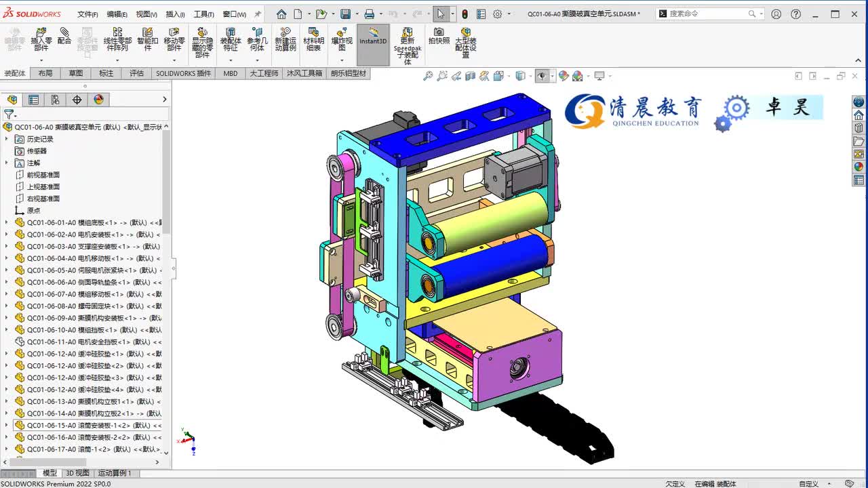
Task: Click the Save floppy disk icon
Action: (345, 14)
